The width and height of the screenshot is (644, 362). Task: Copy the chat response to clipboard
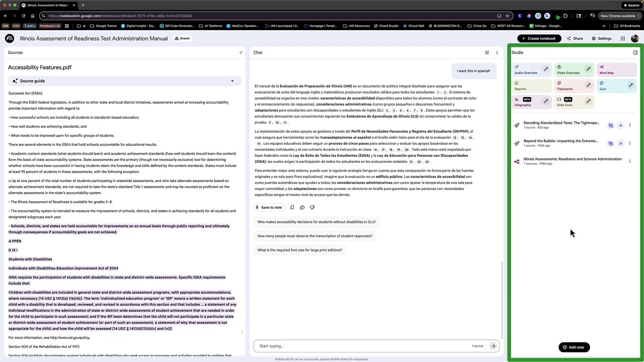[x=292, y=207]
